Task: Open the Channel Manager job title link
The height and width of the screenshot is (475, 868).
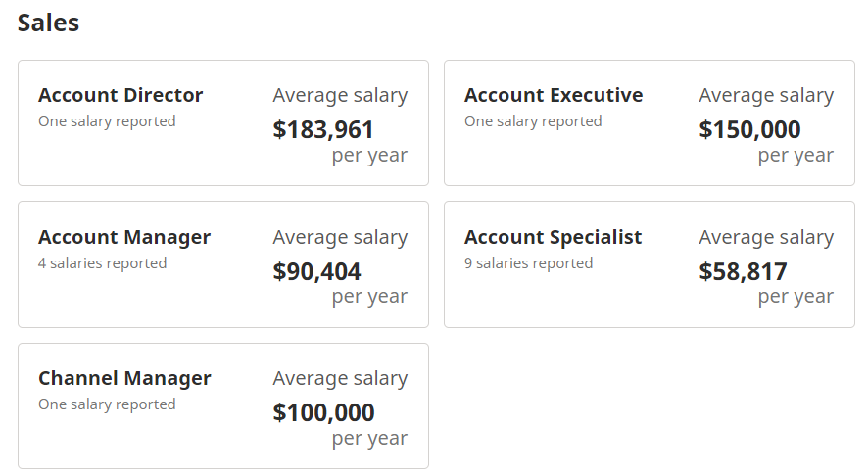Action: click(124, 378)
